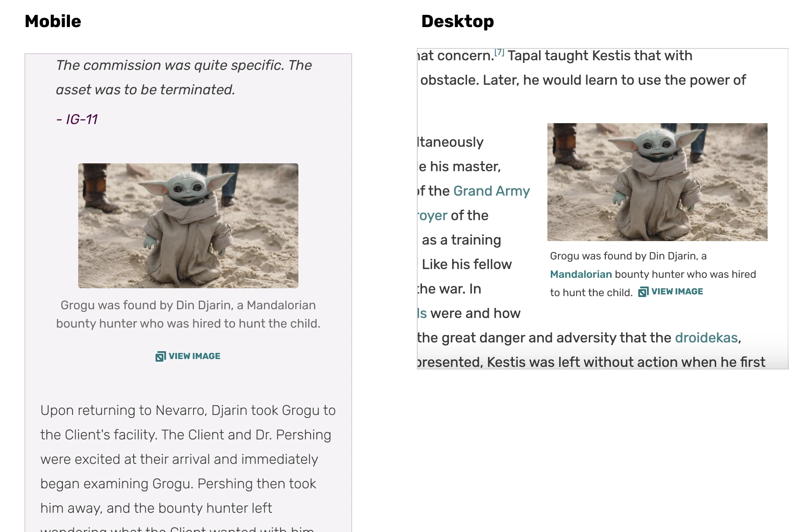Follow the Mandalorian link in desktop caption
The image size is (789, 532).
coord(581,274)
